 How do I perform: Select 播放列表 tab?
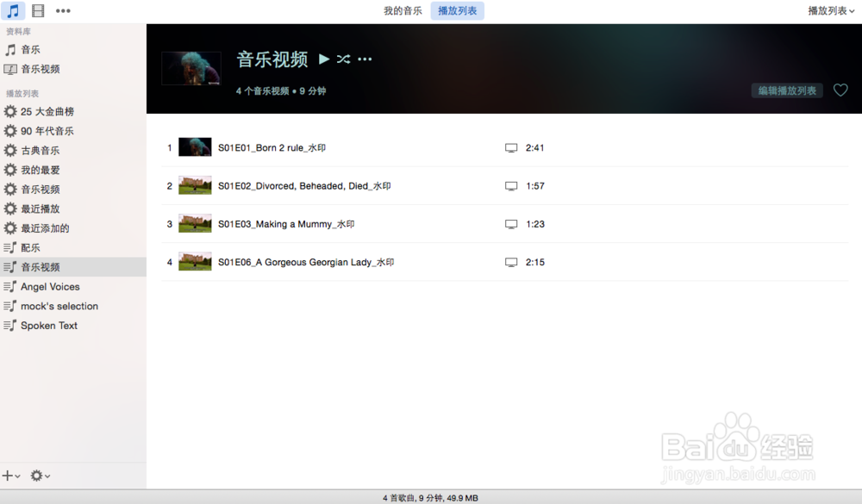[457, 11]
